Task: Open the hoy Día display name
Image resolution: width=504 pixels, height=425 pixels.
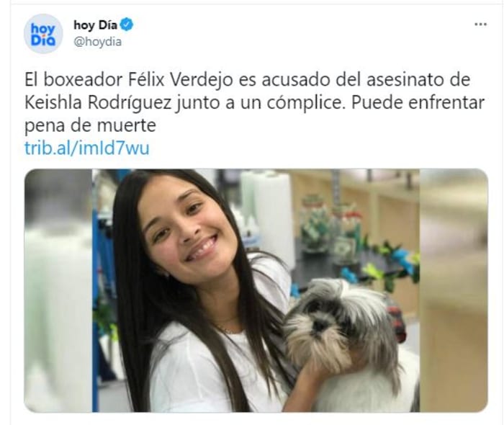Action: tap(95, 24)
